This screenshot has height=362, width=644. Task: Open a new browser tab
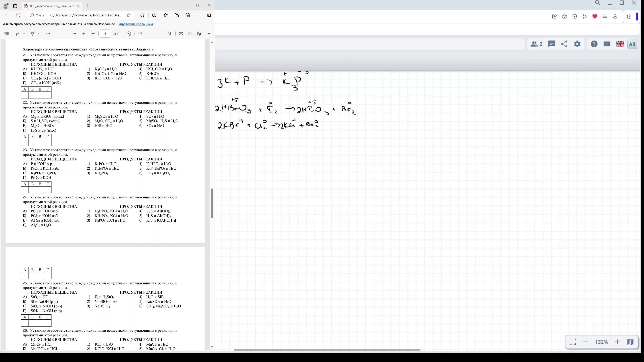pos(88,6)
